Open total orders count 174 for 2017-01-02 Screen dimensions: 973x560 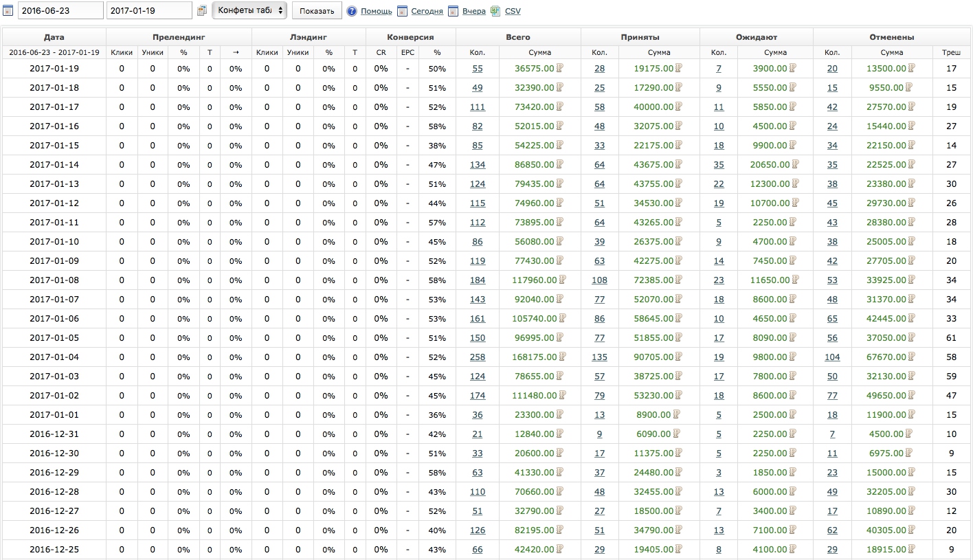(478, 396)
